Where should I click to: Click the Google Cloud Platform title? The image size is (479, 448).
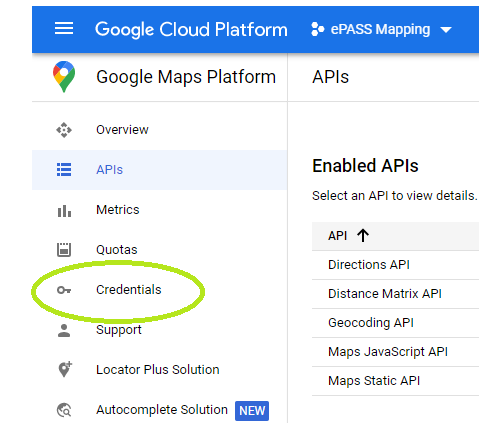tap(191, 29)
